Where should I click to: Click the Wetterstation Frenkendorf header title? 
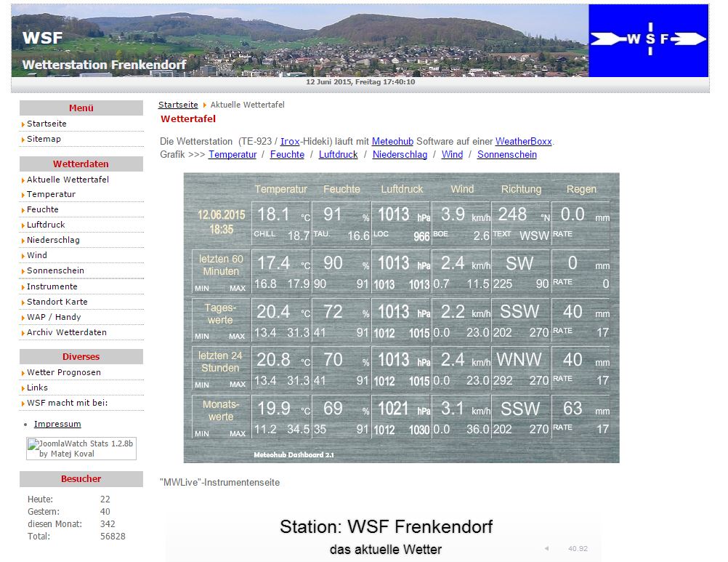click(x=104, y=65)
